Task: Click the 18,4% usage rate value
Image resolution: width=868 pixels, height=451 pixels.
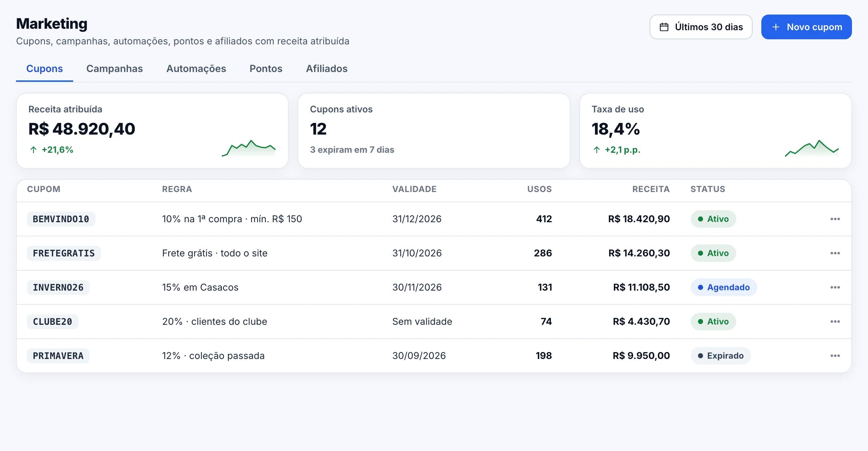Action: click(x=616, y=129)
